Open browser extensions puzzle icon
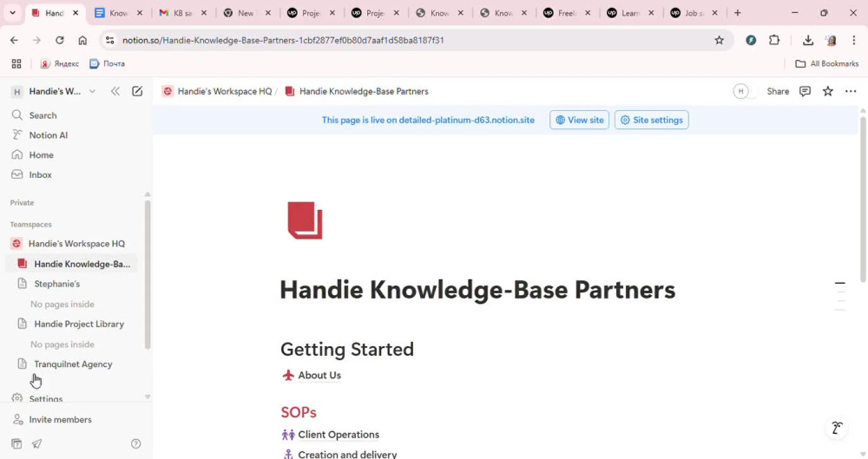 tap(774, 40)
